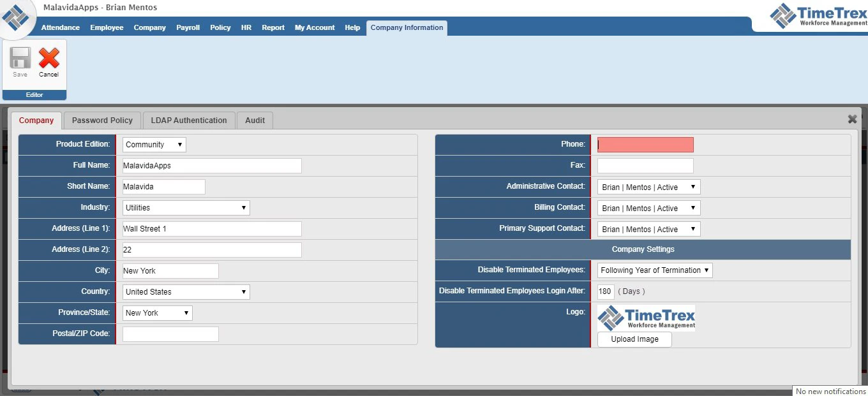
Task: Open the Company menu
Action: [150, 27]
